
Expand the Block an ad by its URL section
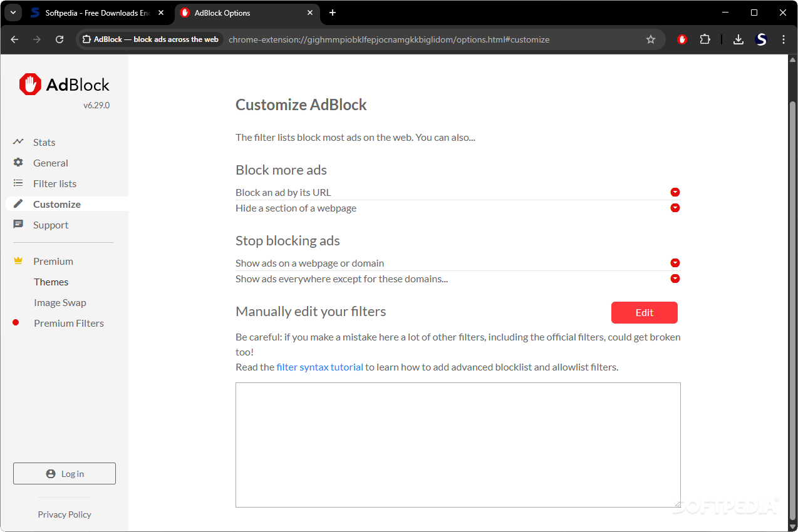pos(675,192)
